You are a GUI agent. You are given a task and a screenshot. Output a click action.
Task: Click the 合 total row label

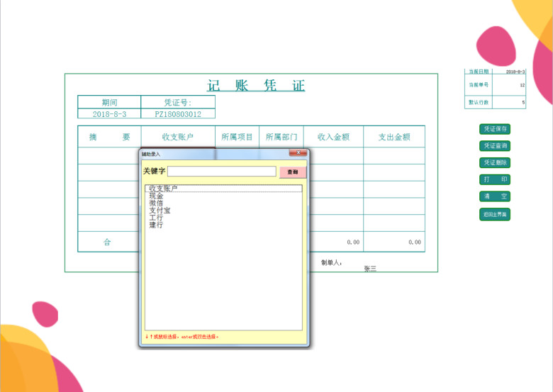click(x=107, y=242)
